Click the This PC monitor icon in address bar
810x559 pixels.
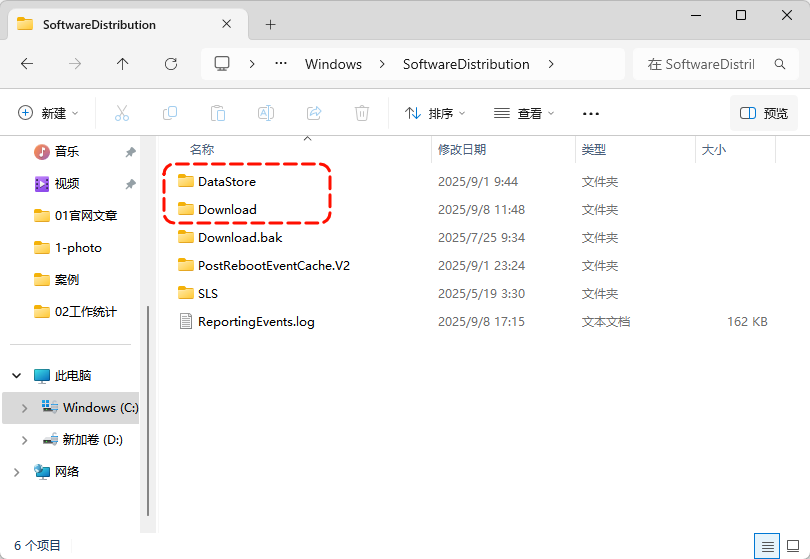(x=222, y=64)
